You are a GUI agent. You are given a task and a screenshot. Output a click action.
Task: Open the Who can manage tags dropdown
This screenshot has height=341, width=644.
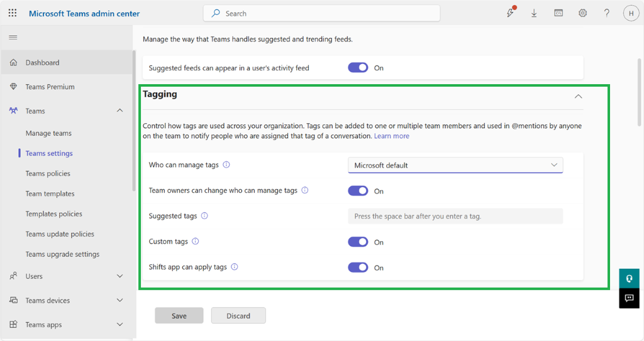coord(455,165)
